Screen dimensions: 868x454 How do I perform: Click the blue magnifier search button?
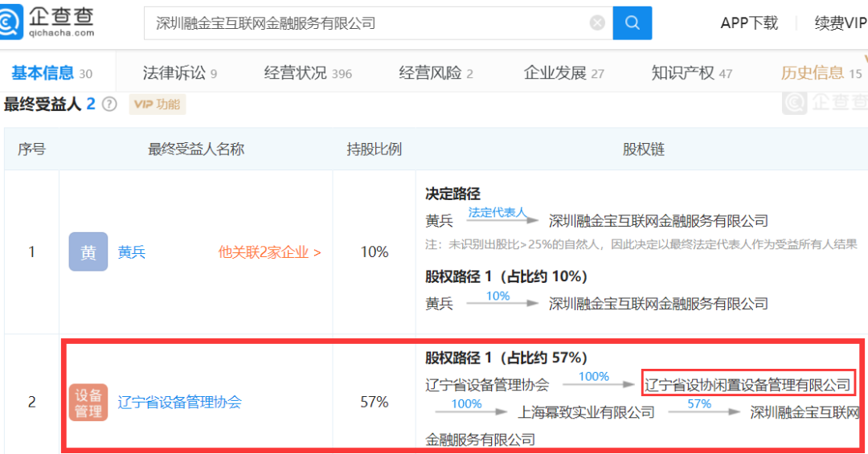click(633, 22)
